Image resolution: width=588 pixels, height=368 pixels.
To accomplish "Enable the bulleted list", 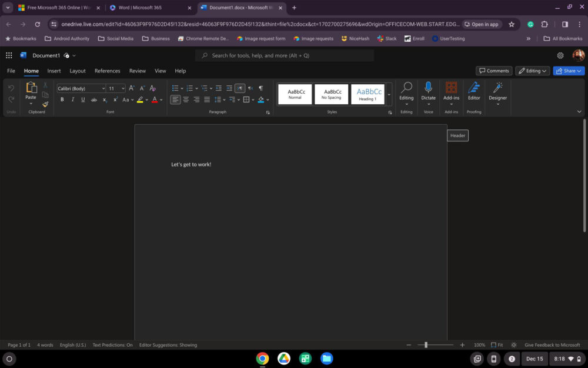I will 174,88.
